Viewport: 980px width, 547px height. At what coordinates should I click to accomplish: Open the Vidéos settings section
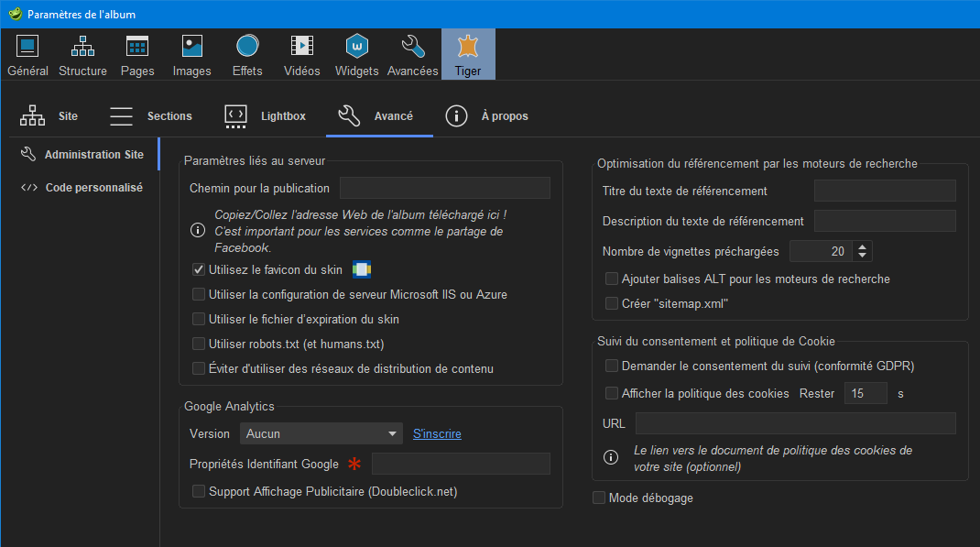(301, 53)
